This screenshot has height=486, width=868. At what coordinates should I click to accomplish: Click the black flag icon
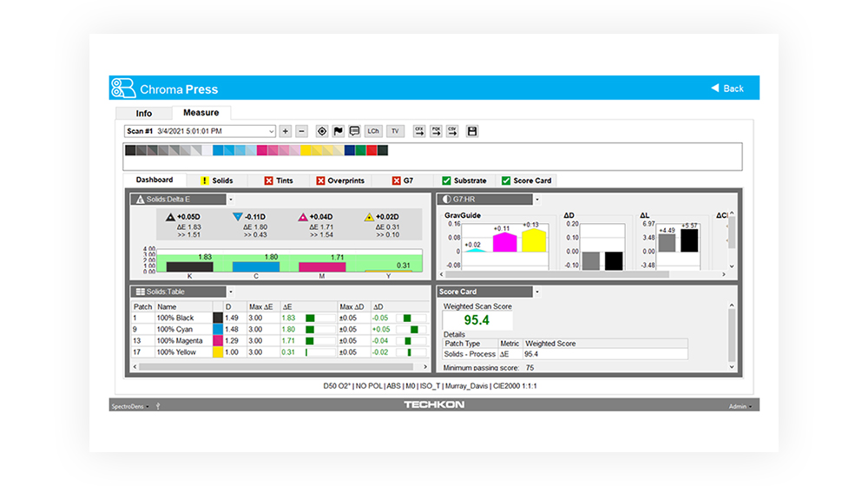(x=339, y=131)
